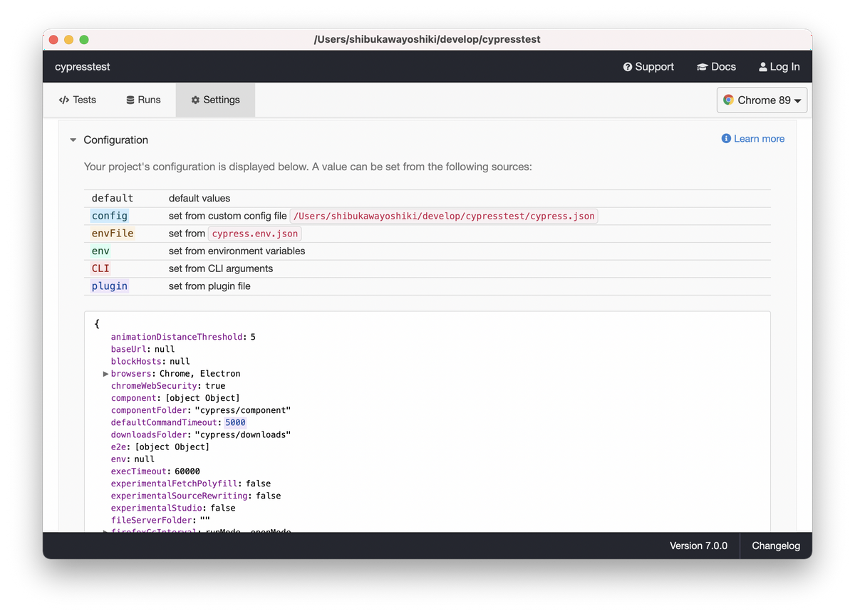Click the "cypress/component" value
Image resolution: width=855 pixels, height=616 pixels.
click(x=243, y=410)
